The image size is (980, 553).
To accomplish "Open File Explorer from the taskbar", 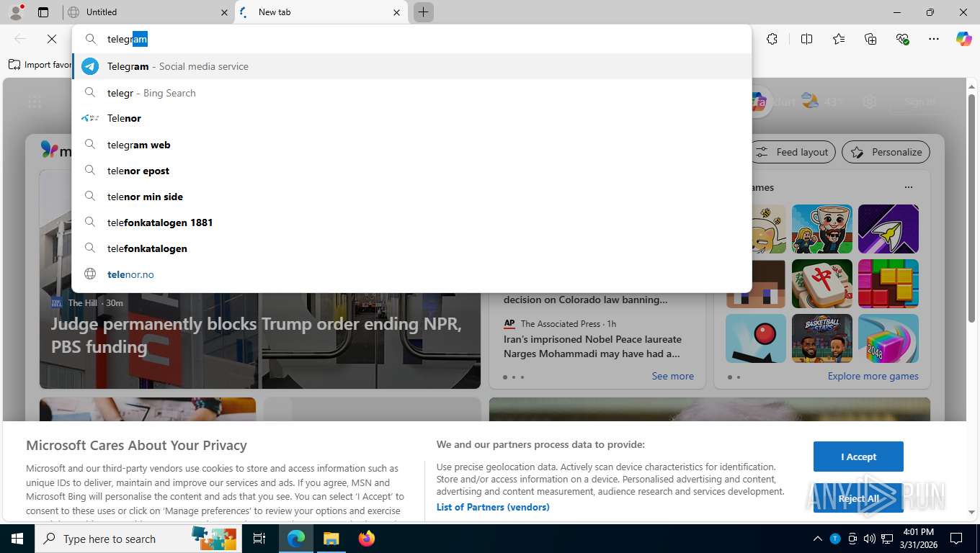I will tap(331, 539).
